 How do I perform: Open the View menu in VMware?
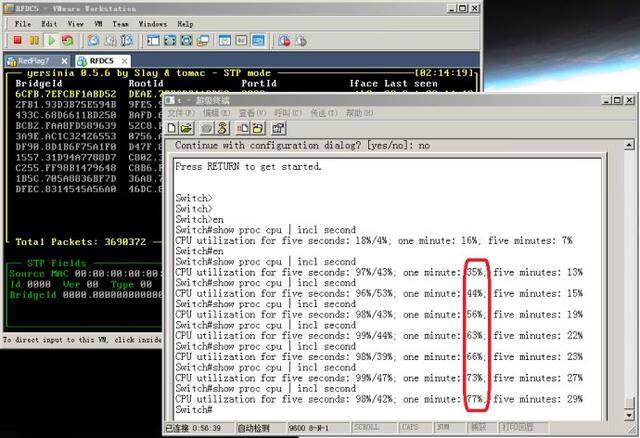click(x=76, y=24)
